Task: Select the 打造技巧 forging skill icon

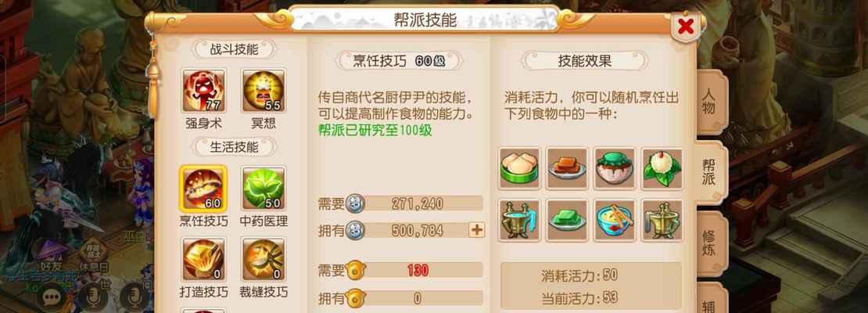Action: (x=204, y=259)
